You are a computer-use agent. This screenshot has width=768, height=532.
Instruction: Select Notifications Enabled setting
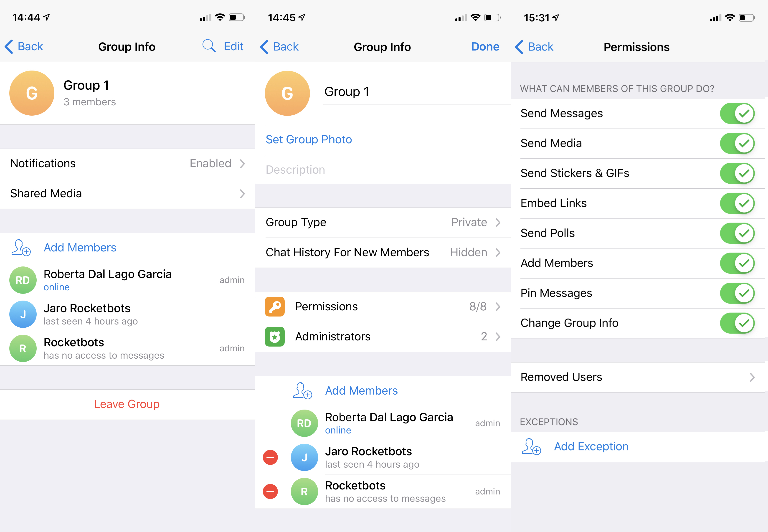(128, 163)
